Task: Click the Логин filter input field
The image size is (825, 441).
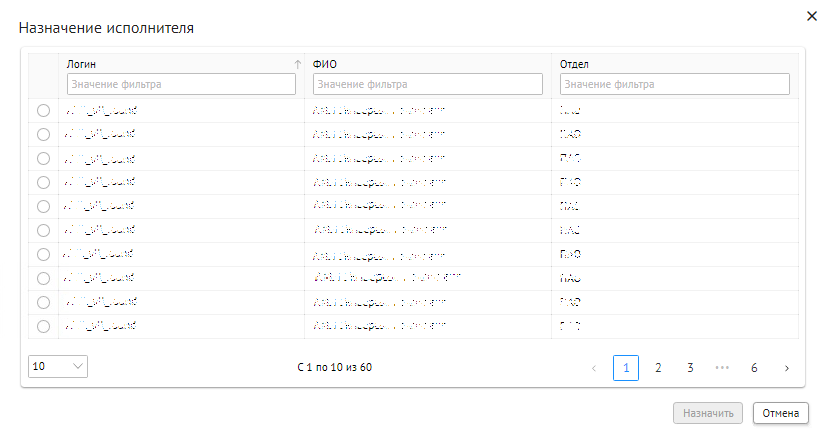Action: pos(181,84)
